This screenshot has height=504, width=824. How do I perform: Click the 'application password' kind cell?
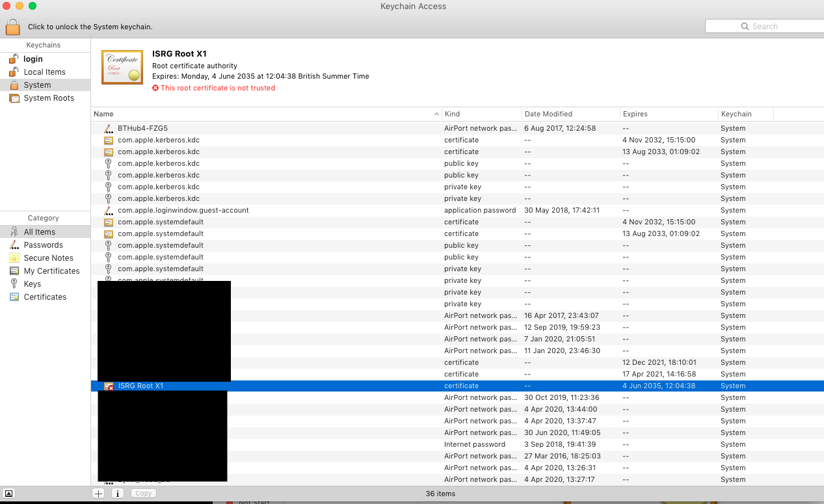(x=480, y=211)
